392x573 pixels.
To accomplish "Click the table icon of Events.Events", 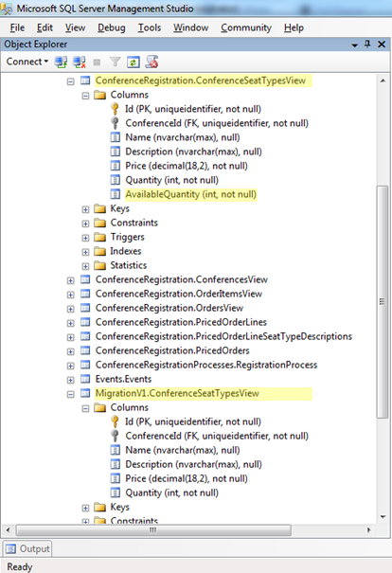I will (x=85, y=379).
